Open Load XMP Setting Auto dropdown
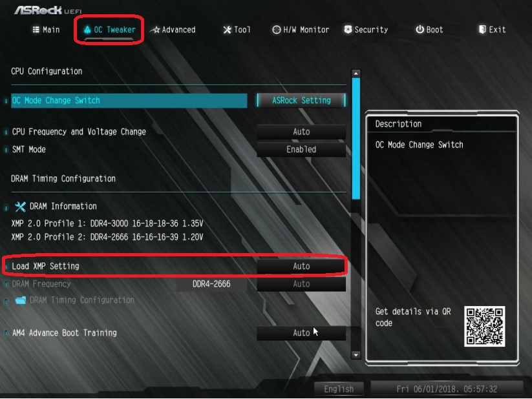The height and width of the screenshot is (399, 532). [301, 267]
